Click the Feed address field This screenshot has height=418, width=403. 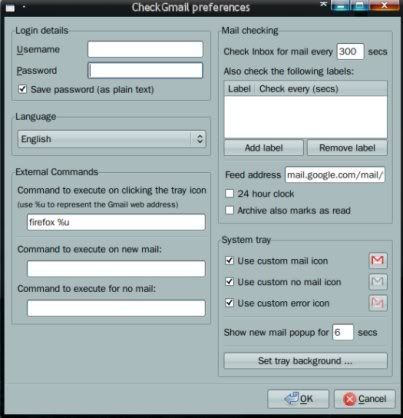pyautogui.click(x=335, y=175)
